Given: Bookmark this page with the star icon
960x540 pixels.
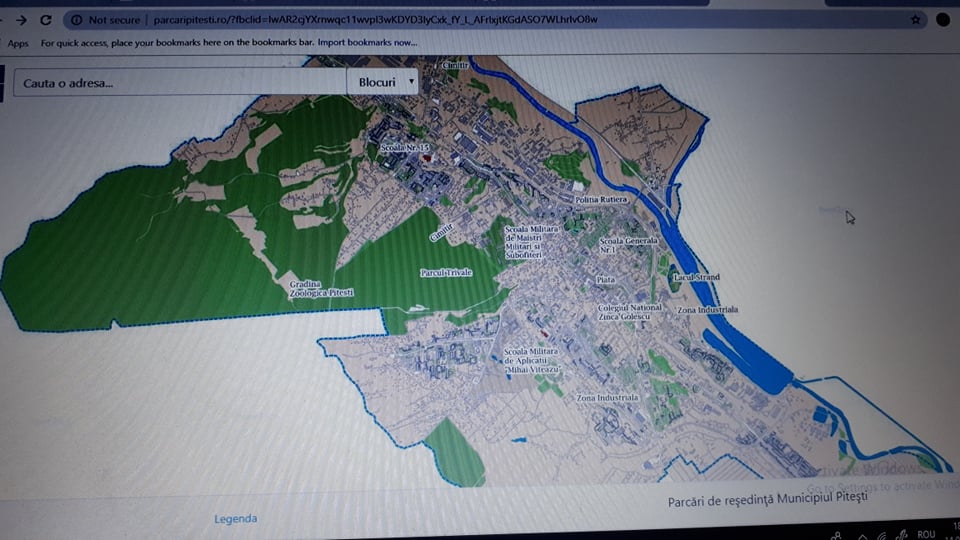Looking at the screenshot, I should pyautogui.click(x=915, y=19).
